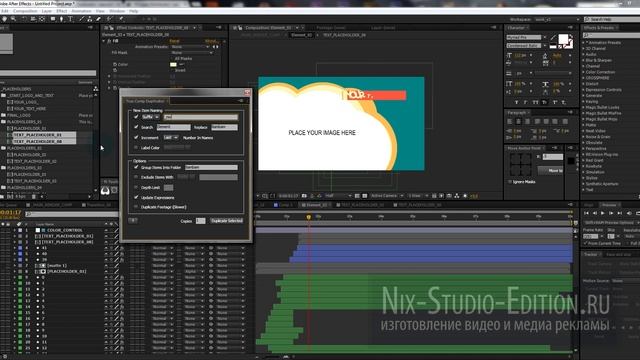
Task: Enable the Depth Limit checkbox
Action: (x=136, y=187)
